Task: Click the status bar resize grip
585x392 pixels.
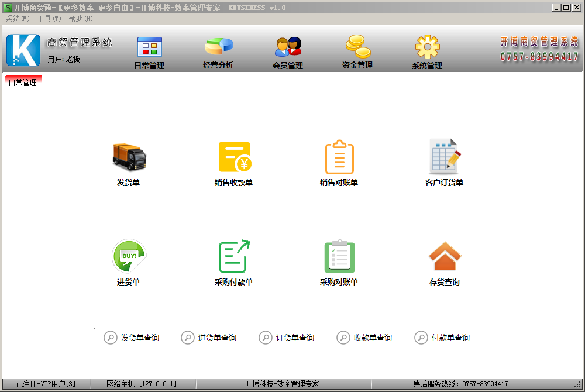Action: (579, 384)
